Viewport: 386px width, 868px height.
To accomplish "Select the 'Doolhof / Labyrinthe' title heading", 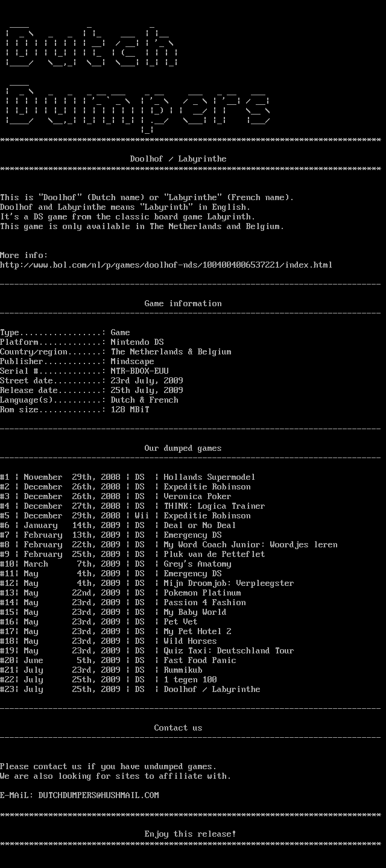I will [179, 159].
